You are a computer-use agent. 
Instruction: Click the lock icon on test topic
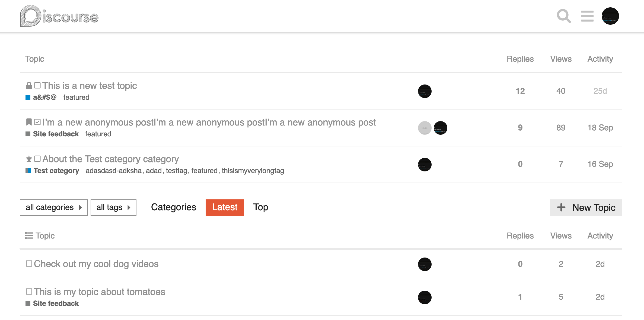pos(29,86)
